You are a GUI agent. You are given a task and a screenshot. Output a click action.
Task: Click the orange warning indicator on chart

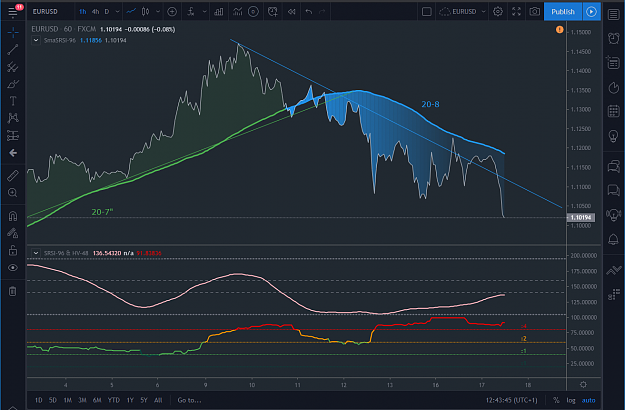(560, 29)
